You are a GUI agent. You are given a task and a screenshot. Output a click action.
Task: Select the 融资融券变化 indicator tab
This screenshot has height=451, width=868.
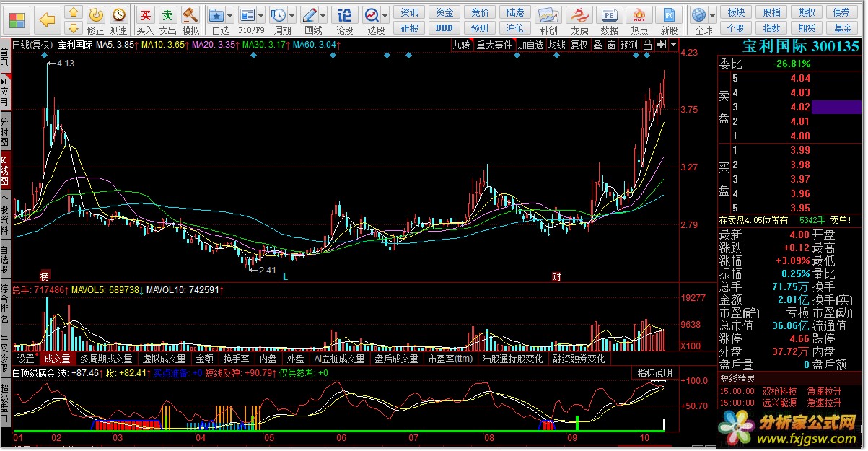[x=579, y=359]
